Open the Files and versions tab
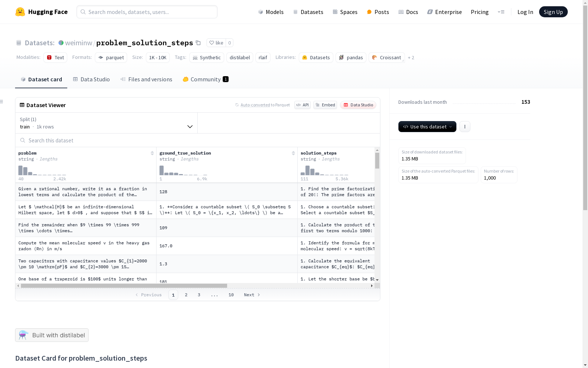 pyautogui.click(x=146, y=79)
